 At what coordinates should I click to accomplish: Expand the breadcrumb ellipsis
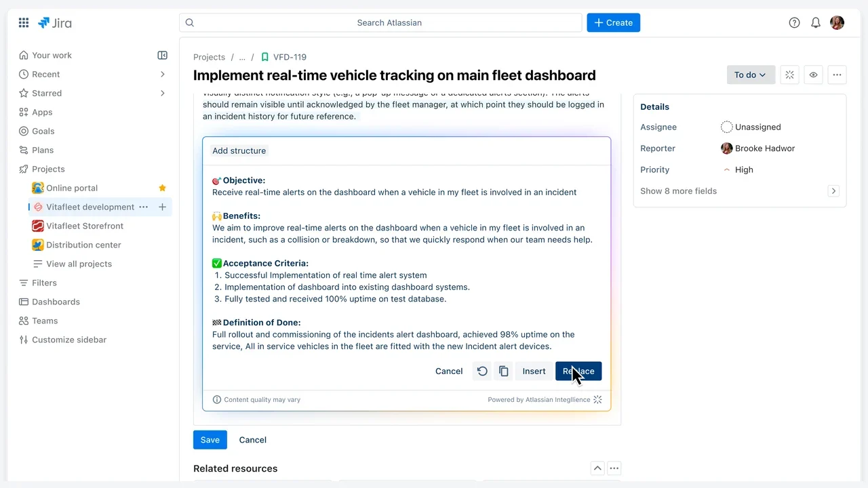pyautogui.click(x=242, y=57)
